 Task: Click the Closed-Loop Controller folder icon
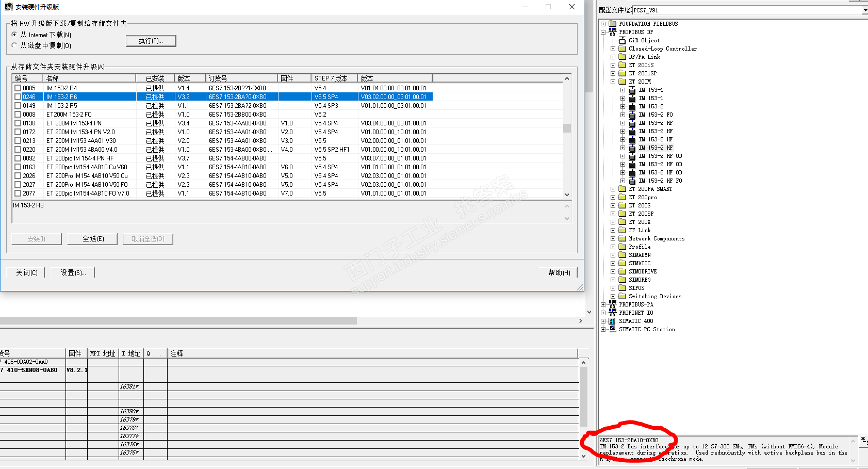622,48
